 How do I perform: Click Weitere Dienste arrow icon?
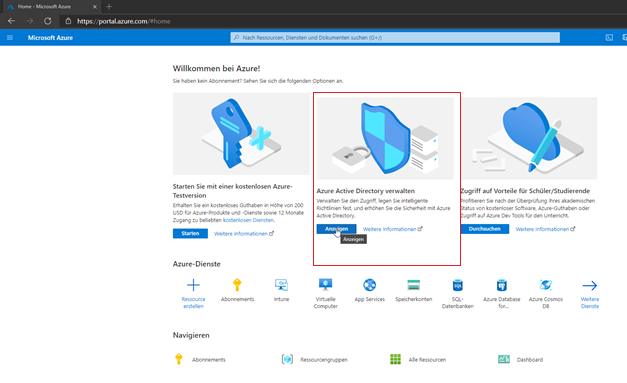(x=590, y=285)
